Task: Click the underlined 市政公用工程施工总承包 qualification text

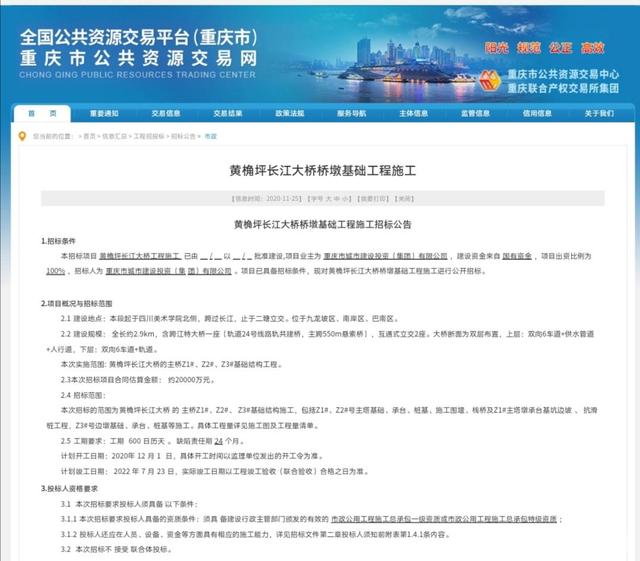Action: click(444, 519)
